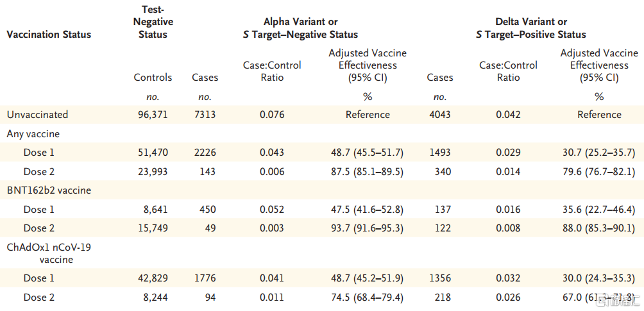Click the "Any vaccine" group label
Image resolution: width=644 pixels, height=311 pixels.
[33, 134]
